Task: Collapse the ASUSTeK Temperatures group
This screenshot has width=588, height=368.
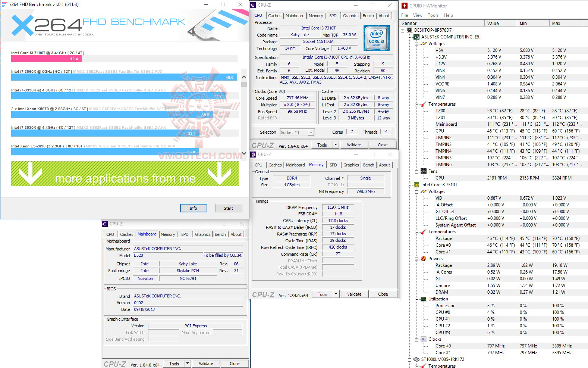Action: point(417,105)
